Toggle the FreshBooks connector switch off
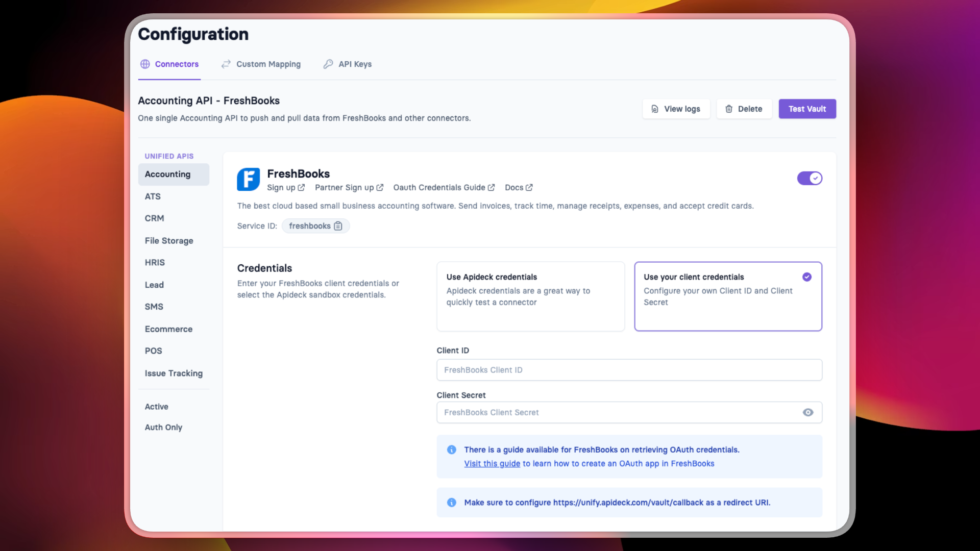The width and height of the screenshot is (980, 551). click(x=810, y=178)
